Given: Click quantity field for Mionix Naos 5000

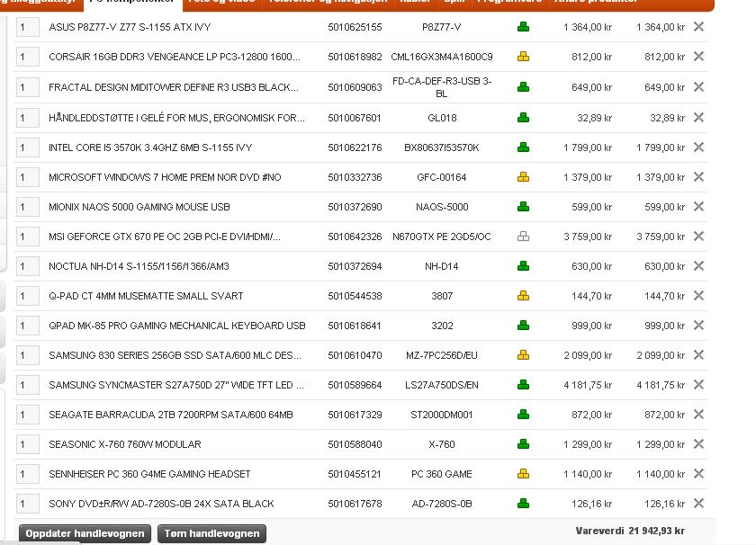Looking at the screenshot, I should (x=28, y=207).
